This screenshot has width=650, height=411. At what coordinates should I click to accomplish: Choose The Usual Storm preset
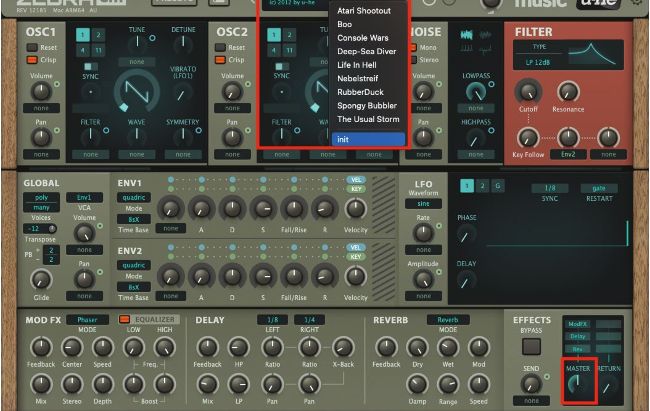(x=368, y=119)
